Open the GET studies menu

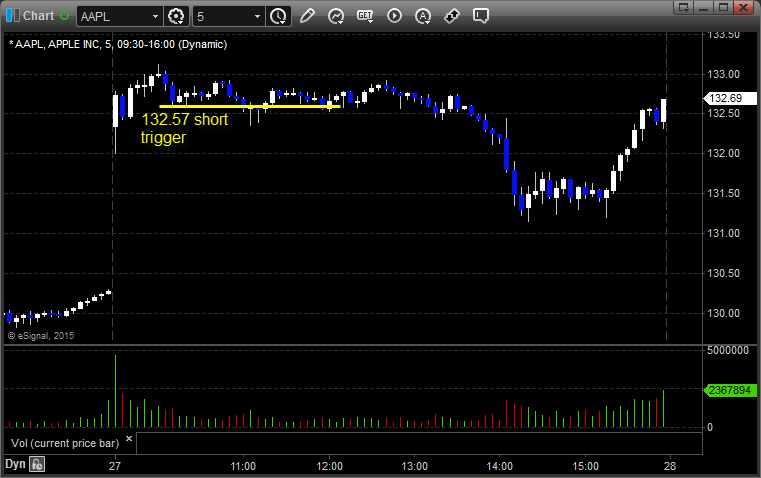point(365,16)
